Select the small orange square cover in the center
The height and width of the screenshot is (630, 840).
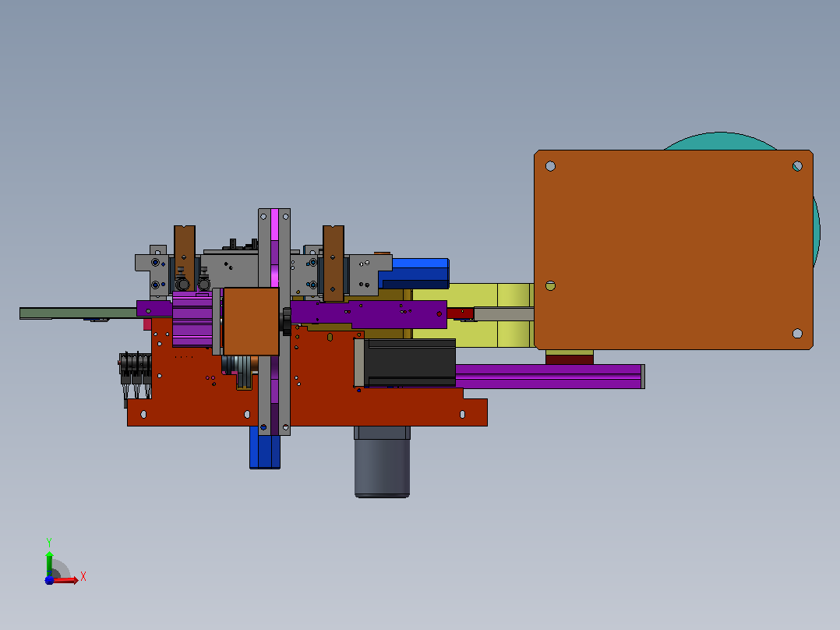(x=251, y=321)
